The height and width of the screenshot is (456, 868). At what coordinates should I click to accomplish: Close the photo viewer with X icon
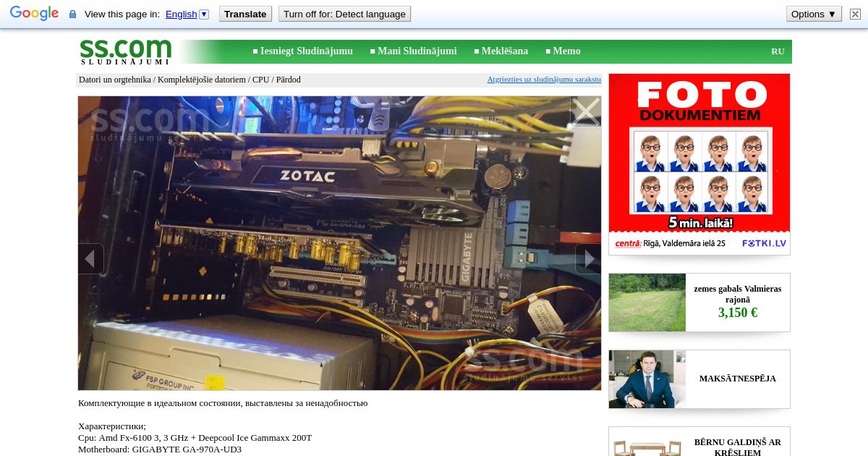click(x=586, y=111)
